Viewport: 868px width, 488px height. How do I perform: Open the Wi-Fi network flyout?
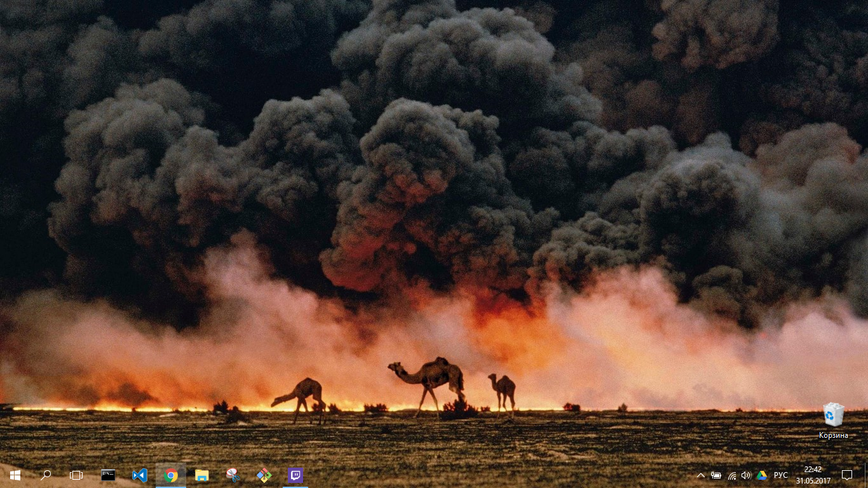pyautogui.click(x=731, y=475)
